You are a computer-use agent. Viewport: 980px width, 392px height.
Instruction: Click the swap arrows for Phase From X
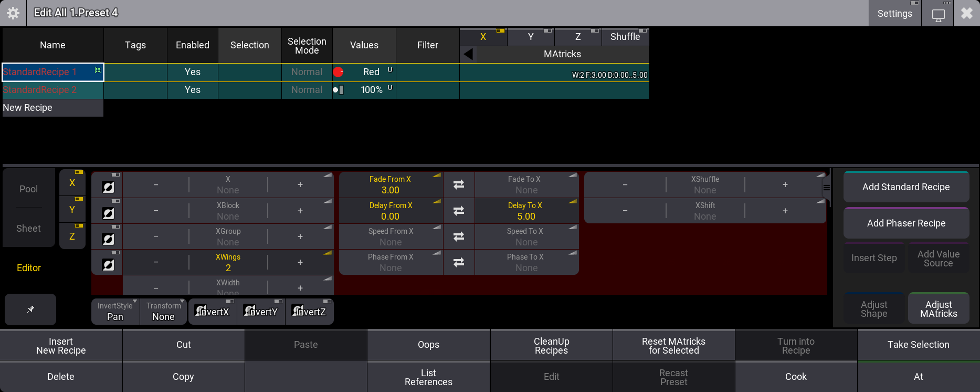pos(459,262)
